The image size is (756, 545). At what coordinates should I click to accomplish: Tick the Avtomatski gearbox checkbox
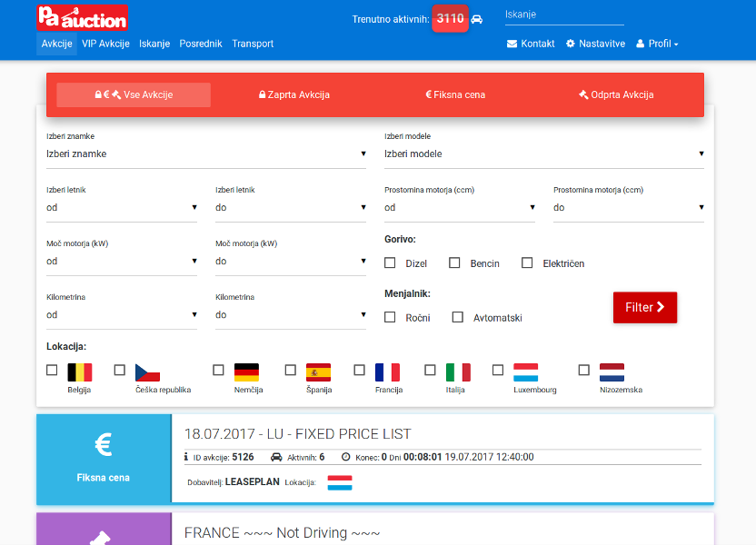458,318
